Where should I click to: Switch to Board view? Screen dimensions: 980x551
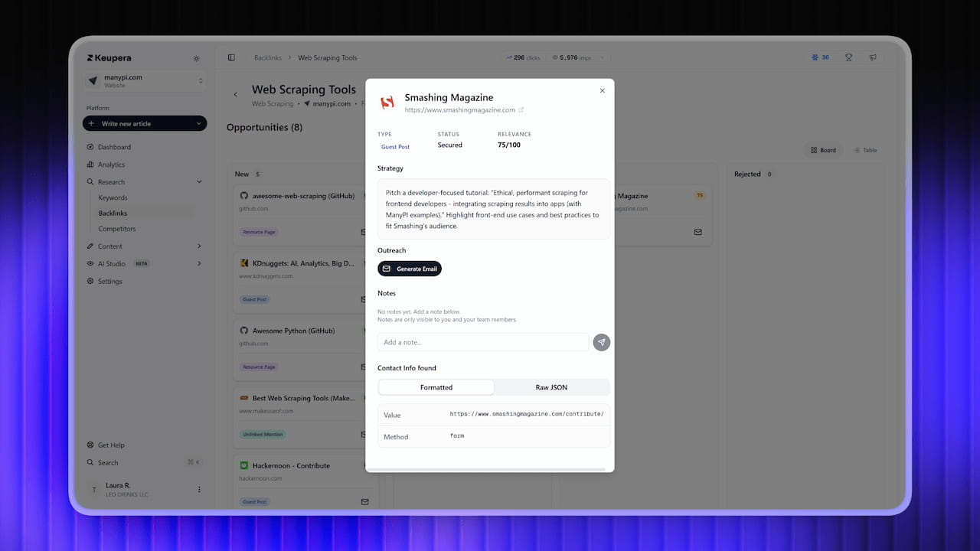823,150
